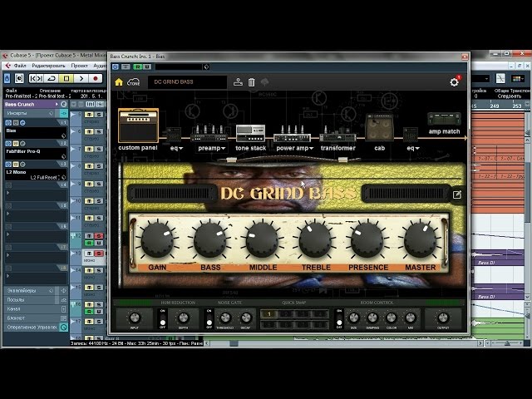532x399 pixels.
Task: Edit amp name with pencil icon
Action: coord(457,195)
